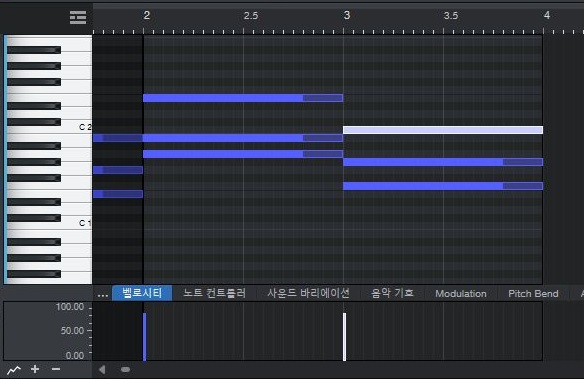The width and height of the screenshot is (584, 379).
Task: Click position 2.5 on the timeline ruler
Action: (x=251, y=16)
